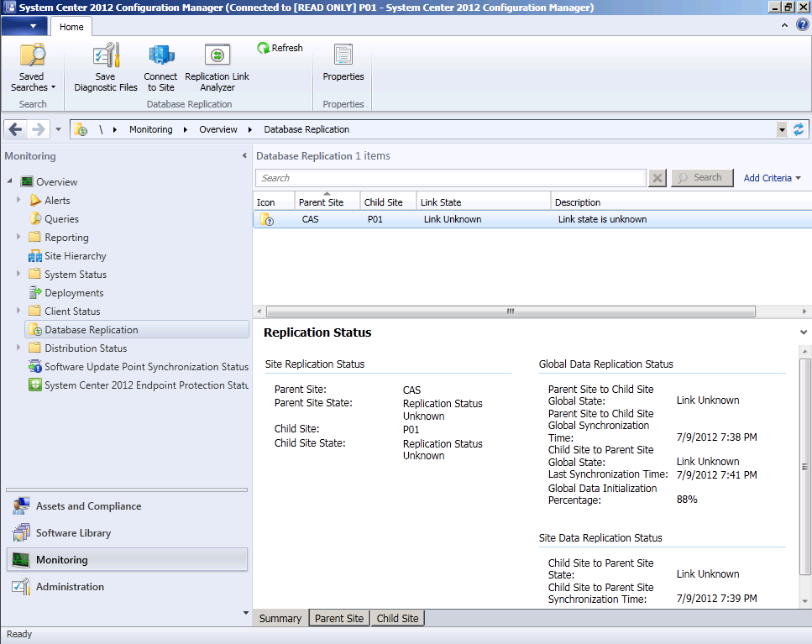This screenshot has width=812, height=644.
Task: Click the Software Library workspace icon
Action: (21, 532)
